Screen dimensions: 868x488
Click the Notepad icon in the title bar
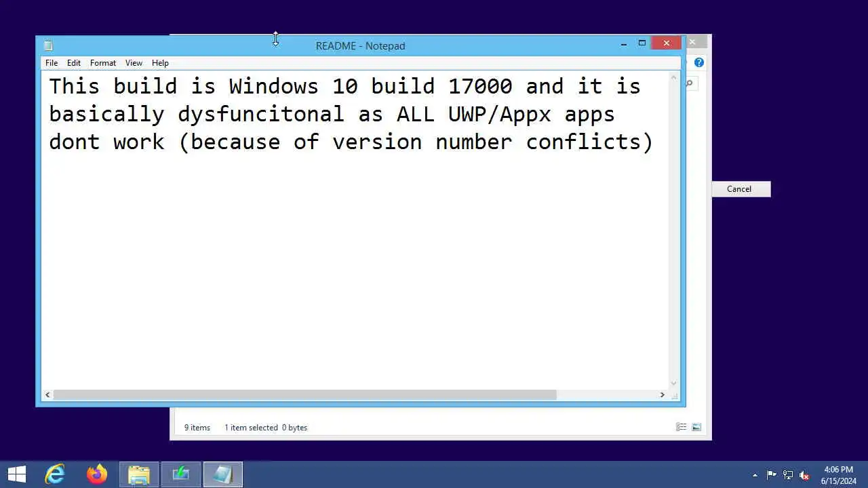(48, 45)
